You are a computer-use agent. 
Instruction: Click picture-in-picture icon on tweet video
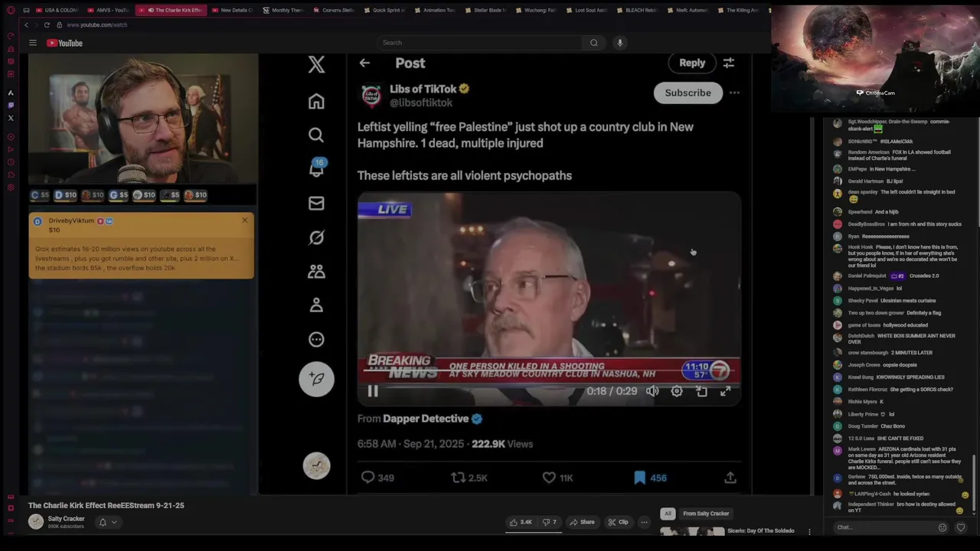coord(701,391)
